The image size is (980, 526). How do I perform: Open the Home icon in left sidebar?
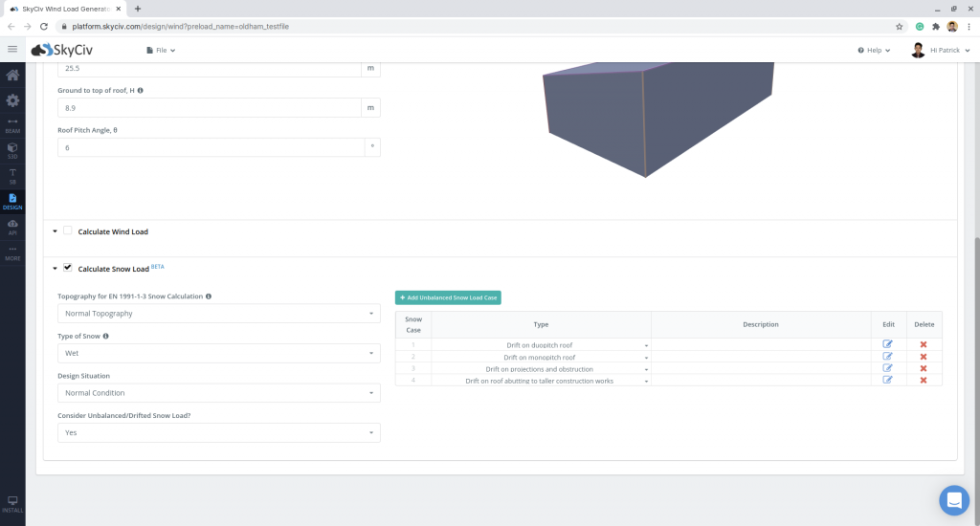pyautogui.click(x=12, y=76)
